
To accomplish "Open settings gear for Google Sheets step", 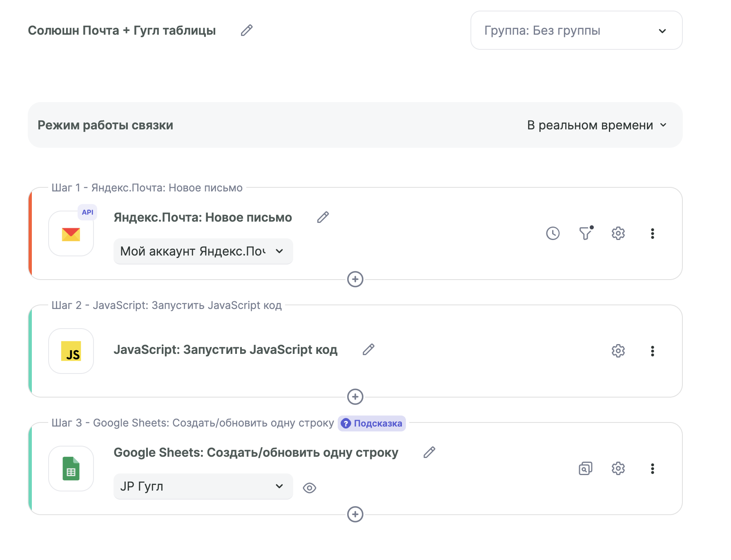I will coord(618,469).
